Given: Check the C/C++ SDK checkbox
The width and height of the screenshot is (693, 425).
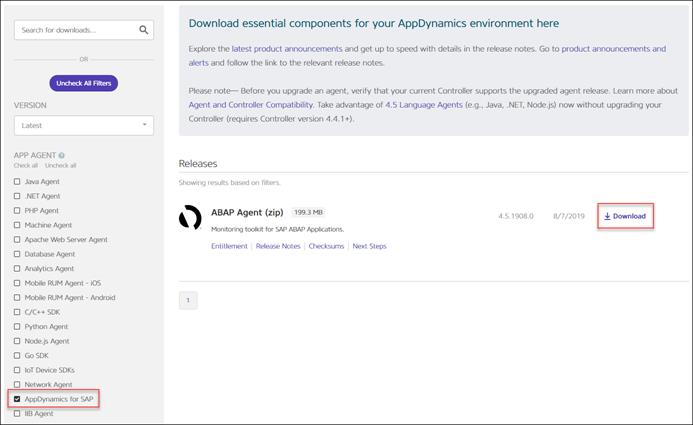Looking at the screenshot, I should click(17, 312).
